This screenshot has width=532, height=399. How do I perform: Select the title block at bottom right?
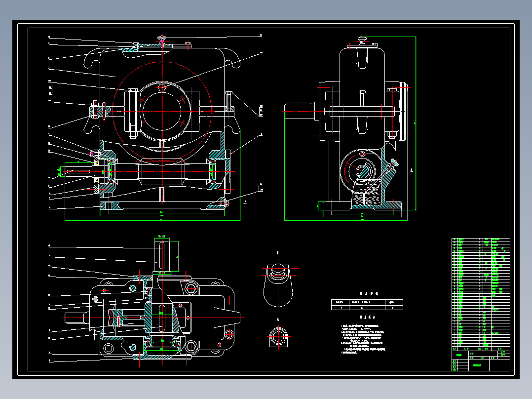click(x=481, y=360)
